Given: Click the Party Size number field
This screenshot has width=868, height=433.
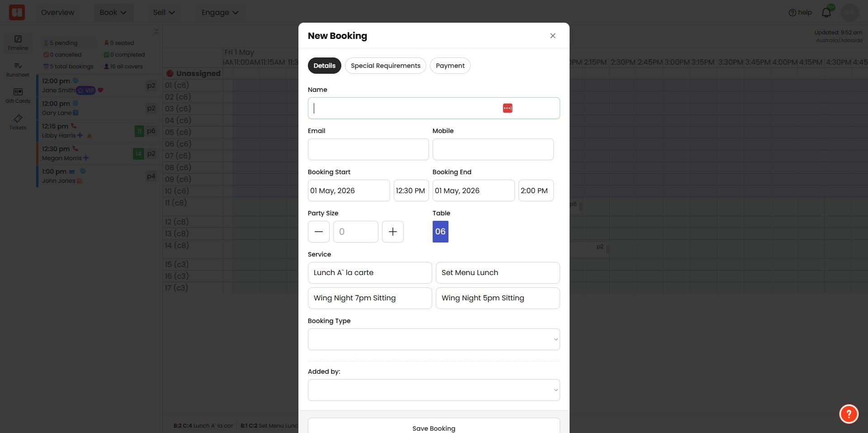Looking at the screenshot, I should click(x=356, y=232).
